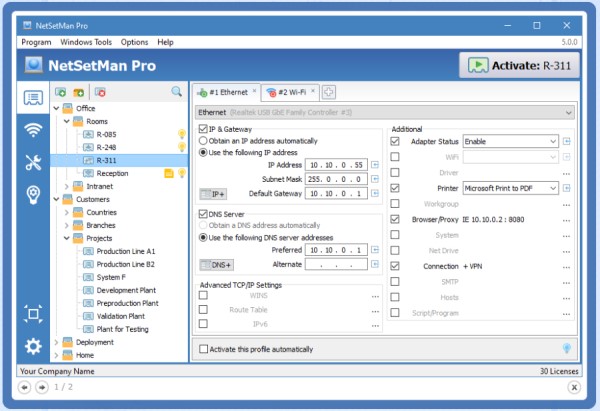600x411 pixels.
Task: Open the tools sidebar icon with wrench
Action: 33,162
